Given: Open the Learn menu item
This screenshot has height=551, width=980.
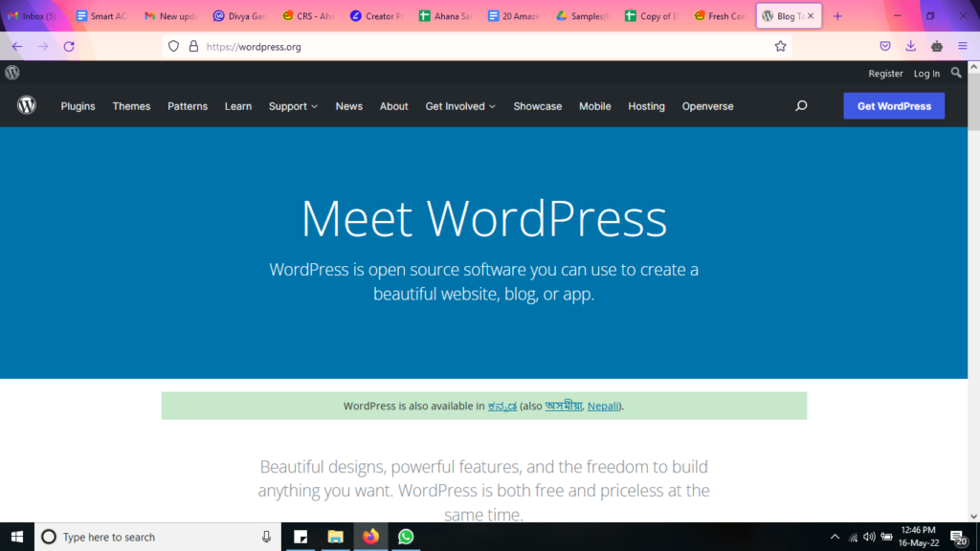Looking at the screenshot, I should click(x=238, y=106).
